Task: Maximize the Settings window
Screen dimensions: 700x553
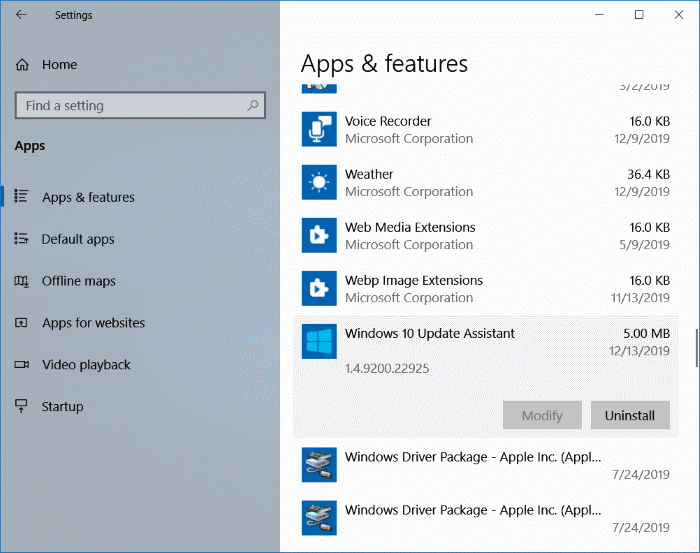Action: pyautogui.click(x=639, y=15)
